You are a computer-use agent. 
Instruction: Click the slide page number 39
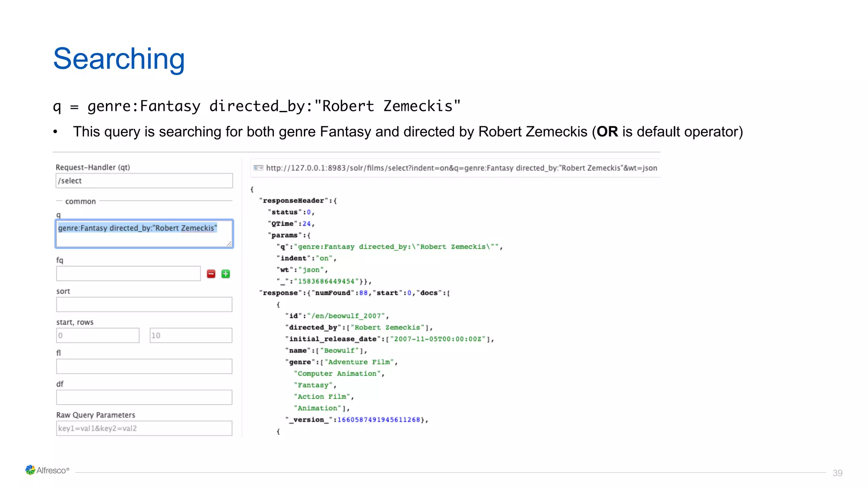[x=837, y=473]
